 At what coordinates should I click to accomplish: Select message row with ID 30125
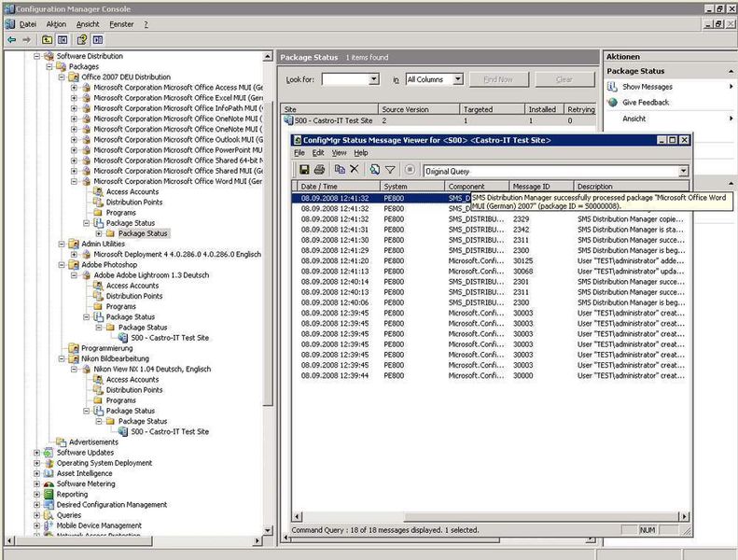[x=492, y=261]
